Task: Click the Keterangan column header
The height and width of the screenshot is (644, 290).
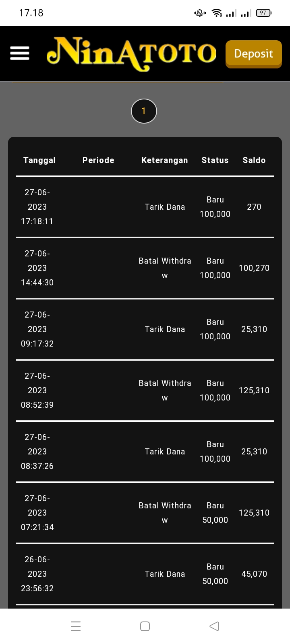Action: (x=165, y=160)
